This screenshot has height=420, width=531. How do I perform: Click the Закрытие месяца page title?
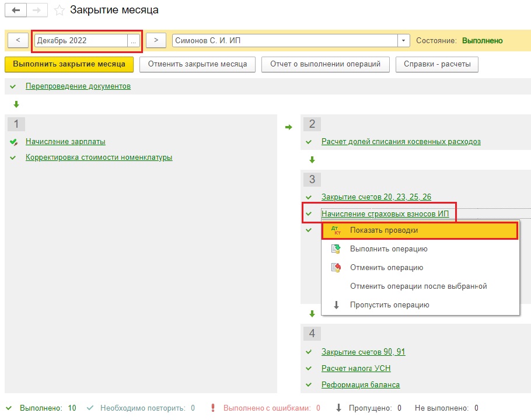[x=114, y=10]
